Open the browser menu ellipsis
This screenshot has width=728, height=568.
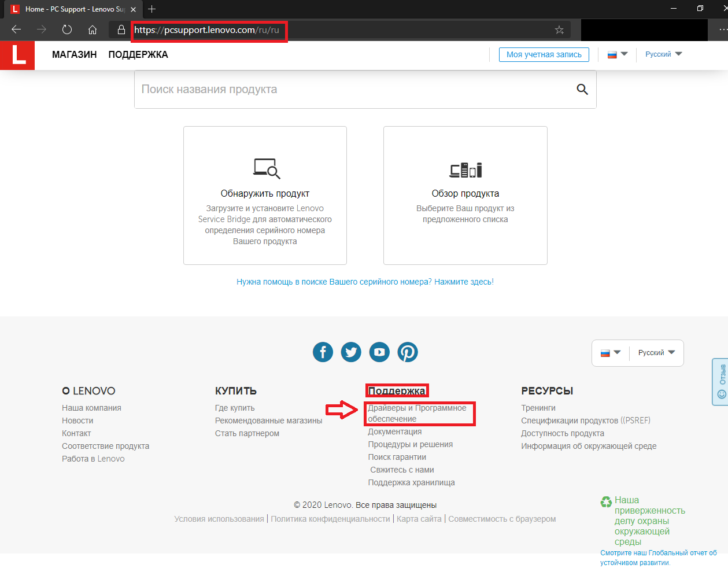click(x=723, y=29)
